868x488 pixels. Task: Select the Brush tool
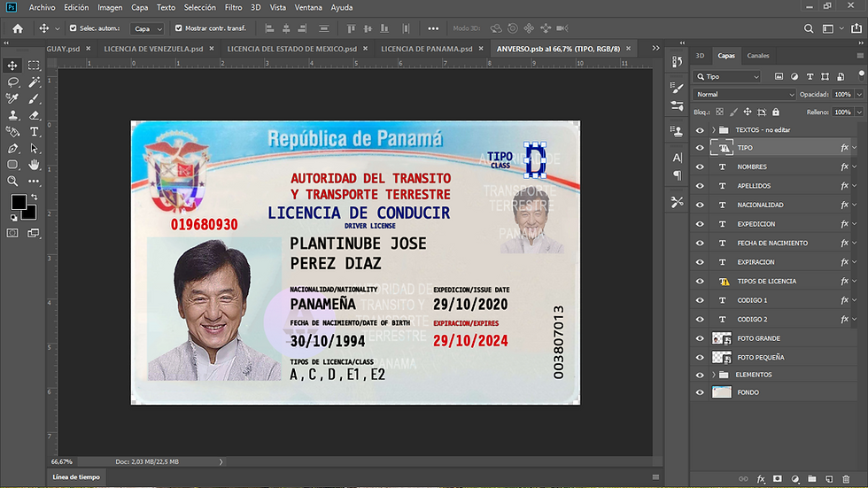tap(34, 98)
